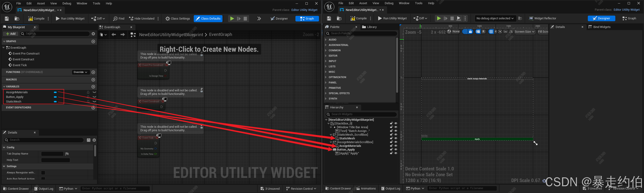Open Revision Control in left status bar
Viewport: 644px width, 193px height.
pos(301,189)
